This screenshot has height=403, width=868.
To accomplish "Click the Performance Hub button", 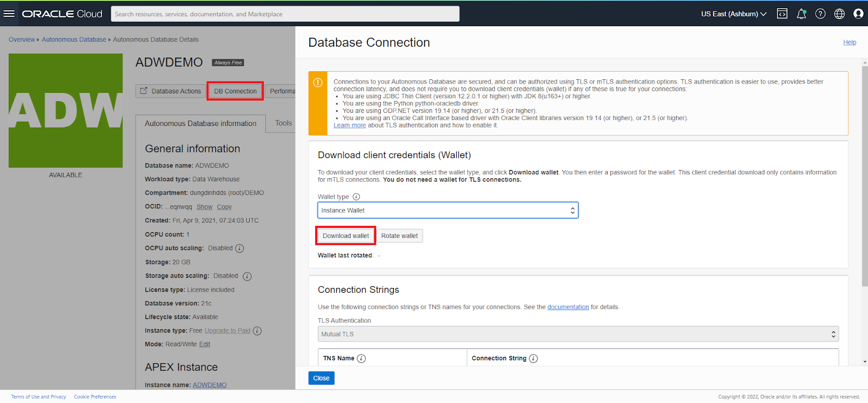I will point(280,91).
